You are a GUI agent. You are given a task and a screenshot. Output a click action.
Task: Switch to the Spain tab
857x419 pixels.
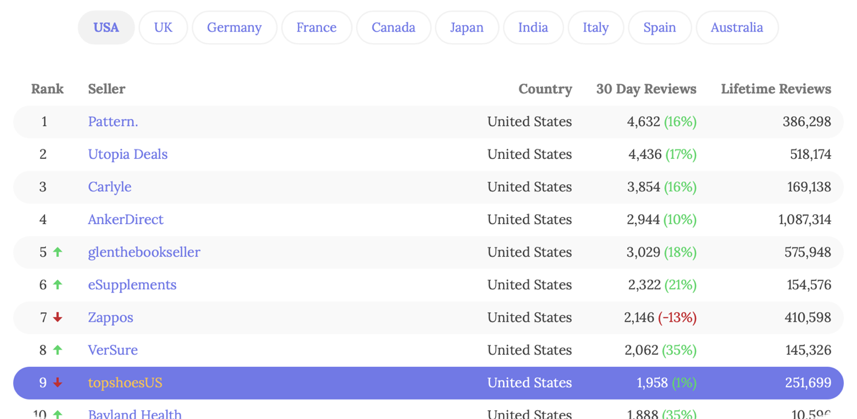point(659,28)
